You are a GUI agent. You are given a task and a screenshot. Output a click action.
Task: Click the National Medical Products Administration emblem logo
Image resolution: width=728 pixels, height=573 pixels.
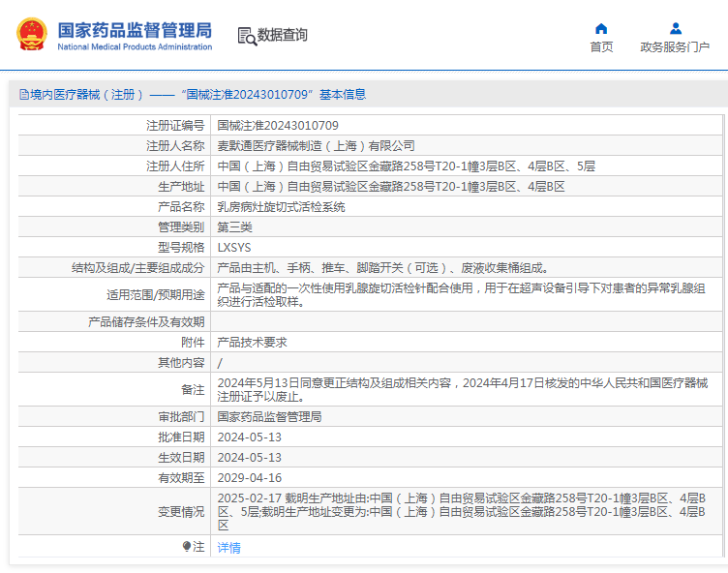coord(34,35)
